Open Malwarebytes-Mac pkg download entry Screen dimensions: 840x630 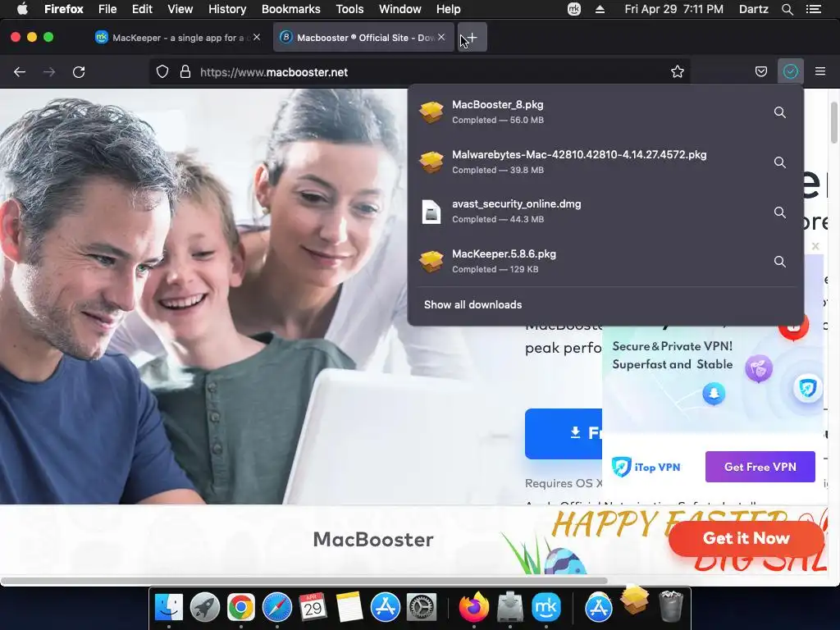(589, 162)
